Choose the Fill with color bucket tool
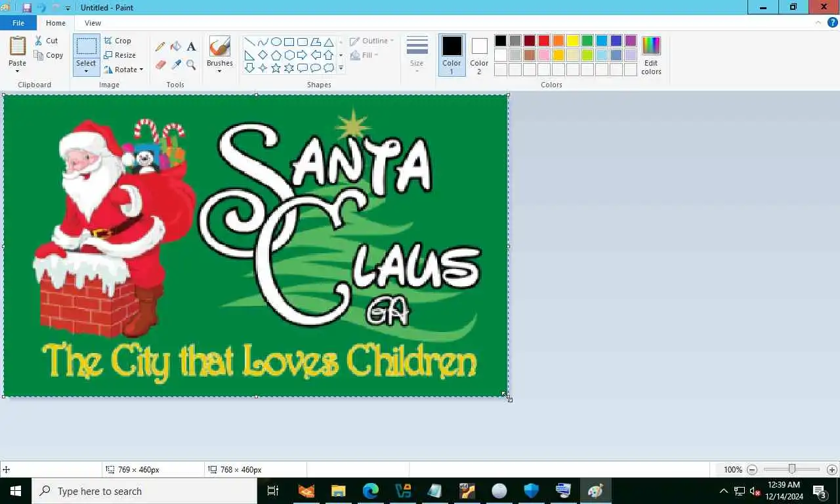840x504 pixels. [176, 47]
